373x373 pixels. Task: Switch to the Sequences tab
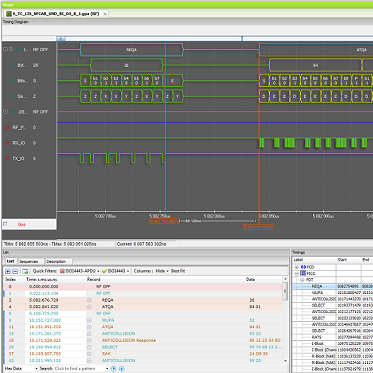pyautogui.click(x=29, y=261)
